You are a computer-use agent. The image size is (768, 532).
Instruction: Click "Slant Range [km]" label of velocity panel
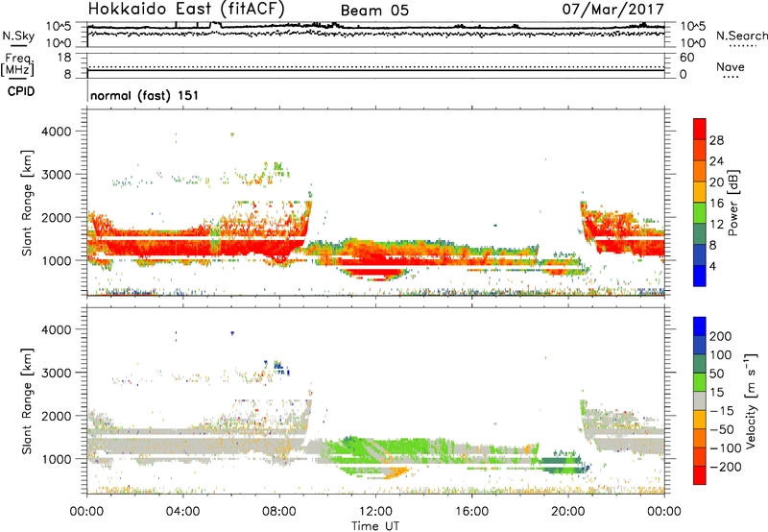tap(27, 401)
